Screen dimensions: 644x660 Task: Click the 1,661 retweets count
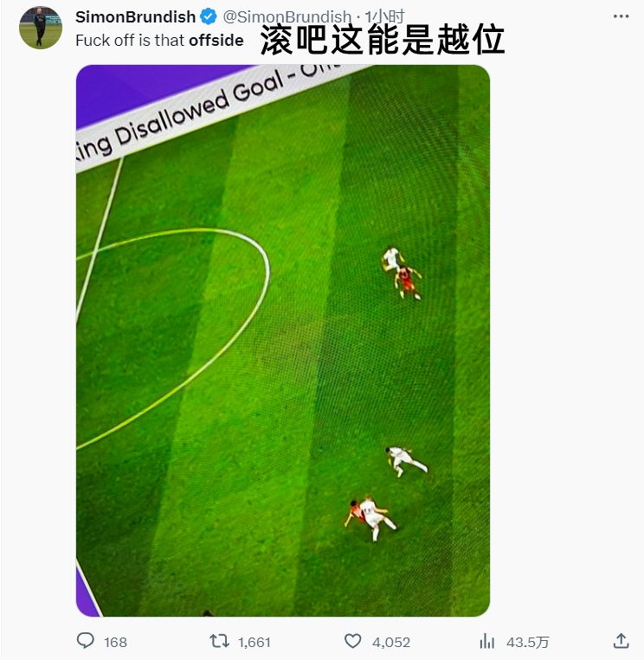254,642
